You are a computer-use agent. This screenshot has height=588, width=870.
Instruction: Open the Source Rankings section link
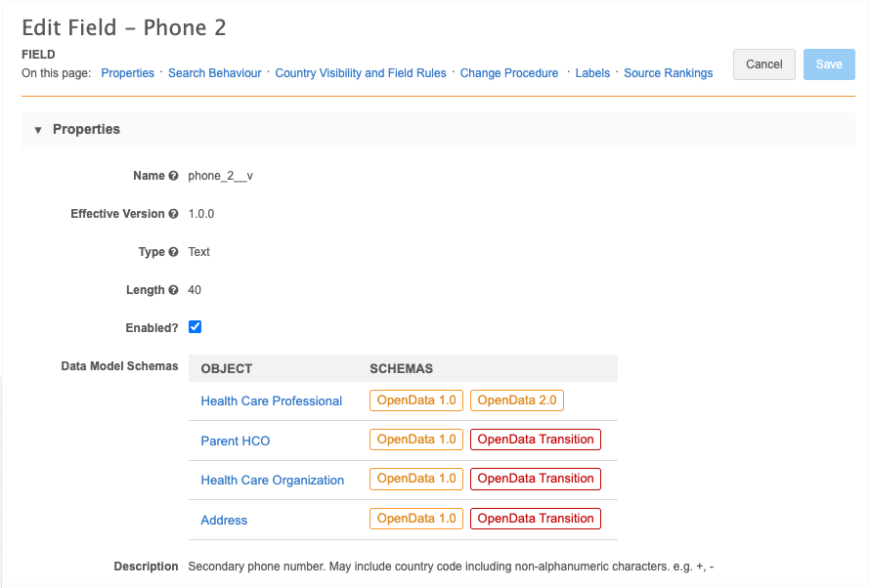[x=669, y=73]
